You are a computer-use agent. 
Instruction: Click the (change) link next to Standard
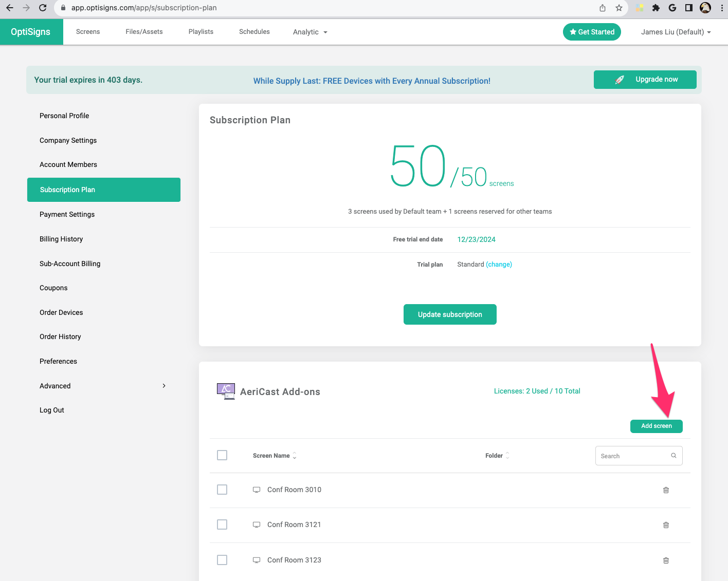coord(499,265)
